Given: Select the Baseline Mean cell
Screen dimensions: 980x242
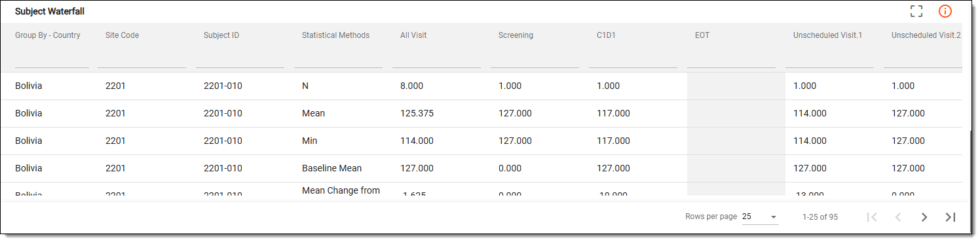Looking at the screenshot, I should [x=331, y=168].
